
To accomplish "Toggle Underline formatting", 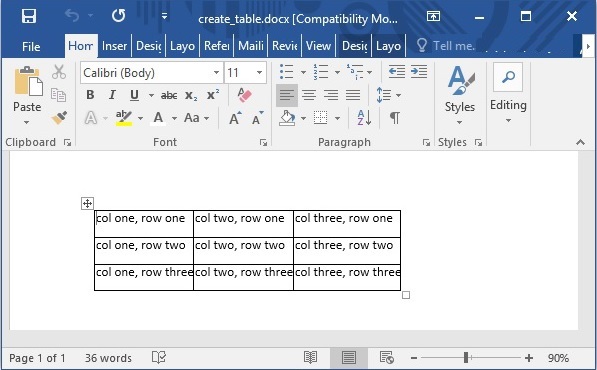I will click(134, 95).
